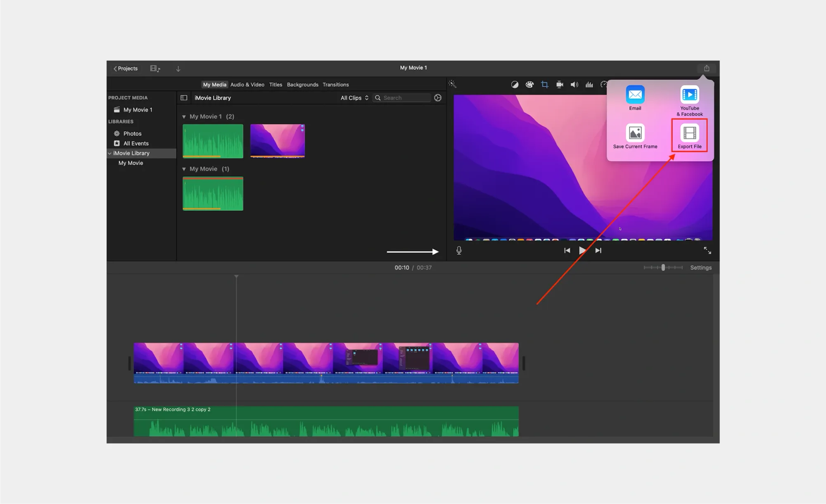Go back to Projects
This screenshot has width=826, height=504.
pos(126,69)
